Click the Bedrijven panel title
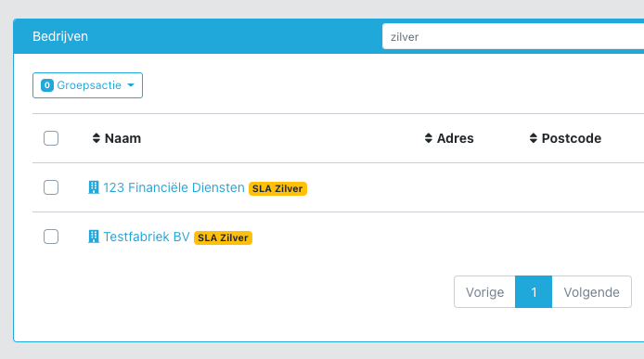Image resolution: width=644 pixels, height=359 pixels. 60,36
